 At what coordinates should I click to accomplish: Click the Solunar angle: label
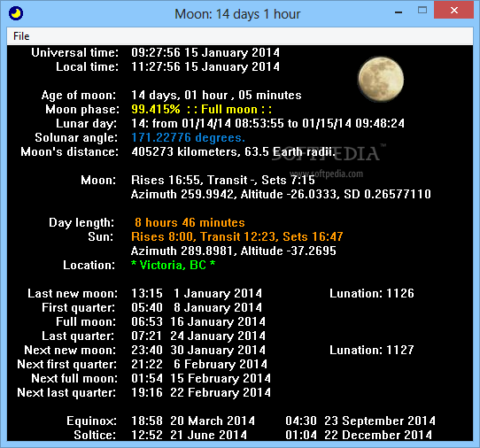pyautogui.click(x=76, y=138)
